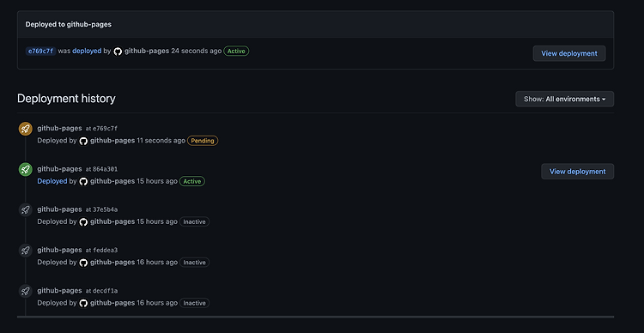Click the orange pending rocket icon
The width and height of the screenshot is (644, 333).
pos(26,129)
